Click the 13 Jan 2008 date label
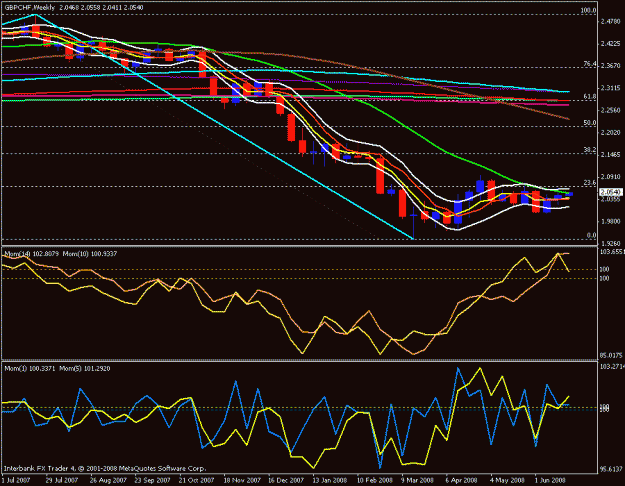 [330, 480]
